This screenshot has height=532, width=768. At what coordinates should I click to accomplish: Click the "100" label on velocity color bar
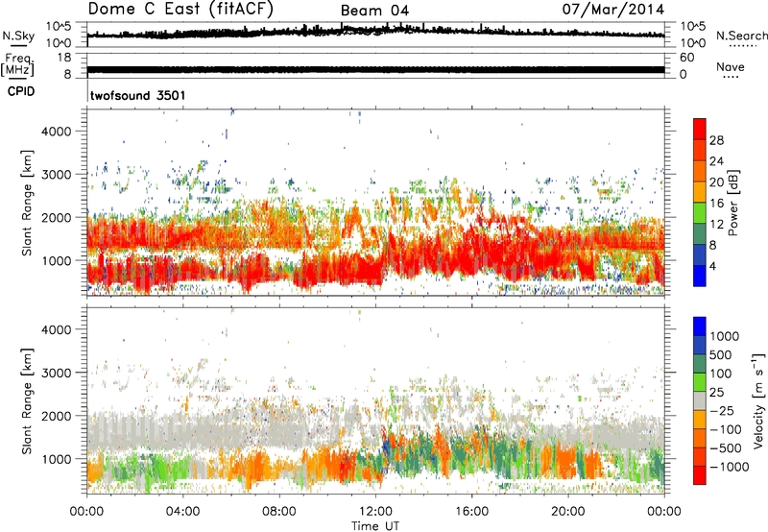tap(721, 374)
